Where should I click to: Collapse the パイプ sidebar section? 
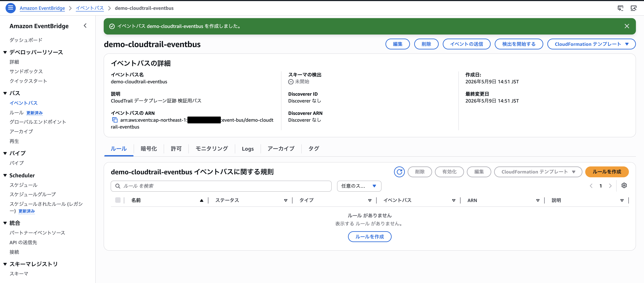pyautogui.click(x=5, y=153)
